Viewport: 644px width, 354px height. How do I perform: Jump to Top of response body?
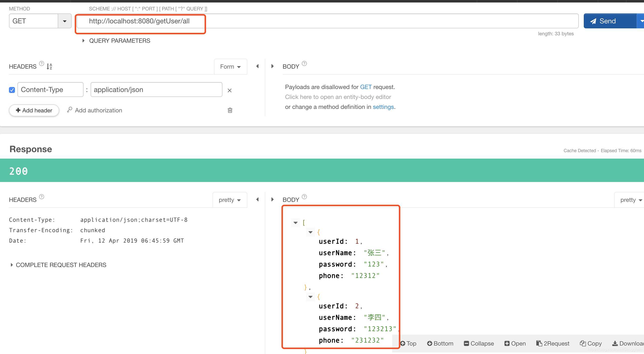click(x=408, y=344)
